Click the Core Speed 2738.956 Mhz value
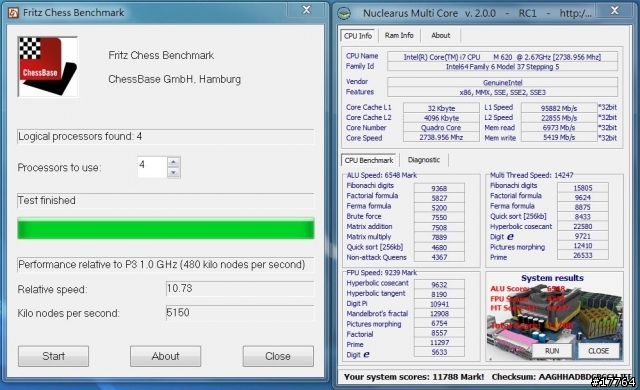The width and height of the screenshot is (640, 390). click(x=441, y=137)
